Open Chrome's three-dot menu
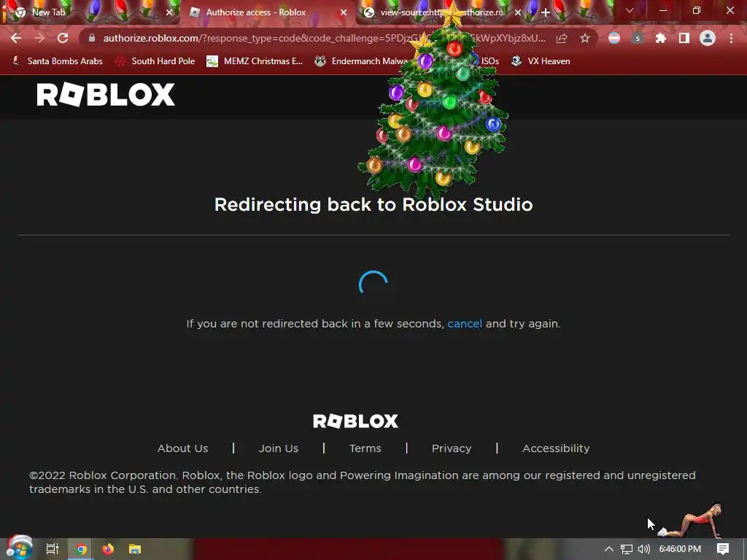Viewport: 747px width, 560px height. click(731, 39)
